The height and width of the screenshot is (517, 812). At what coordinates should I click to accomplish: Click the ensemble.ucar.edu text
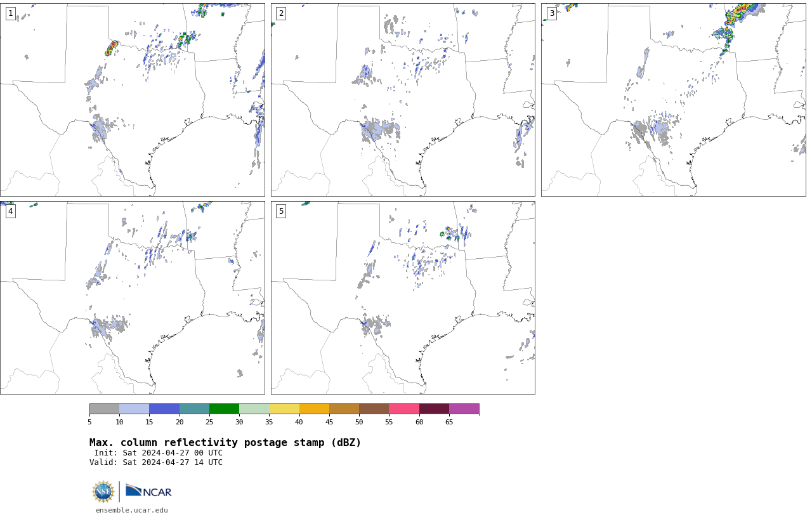[132, 510]
